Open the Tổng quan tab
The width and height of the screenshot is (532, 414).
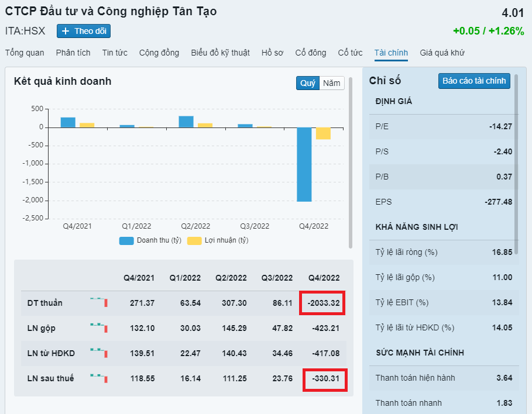pyautogui.click(x=25, y=53)
